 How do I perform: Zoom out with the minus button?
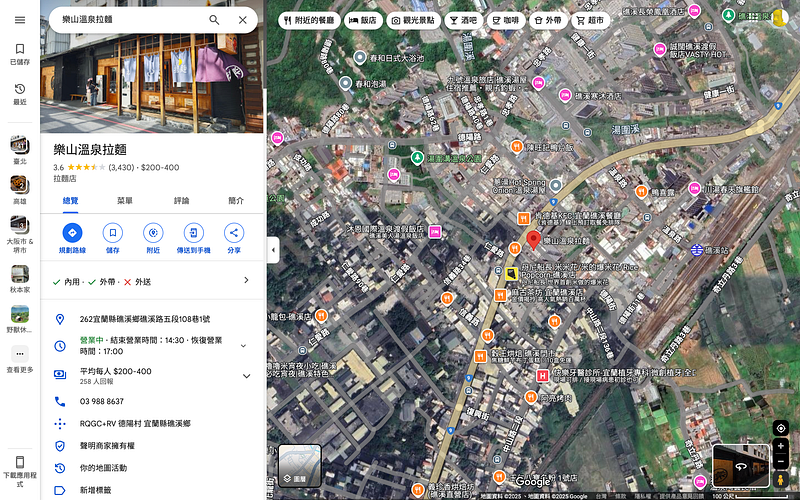coord(781,462)
